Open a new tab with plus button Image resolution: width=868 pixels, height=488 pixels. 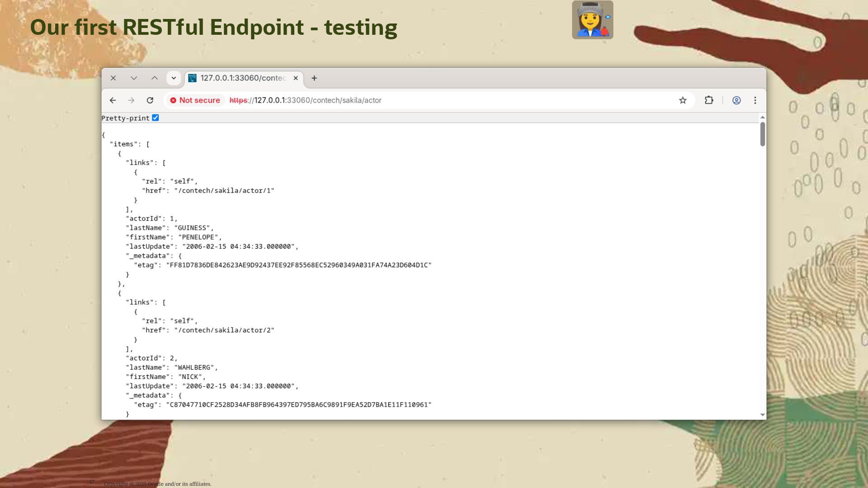pyautogui.click(x=314, y=78)
